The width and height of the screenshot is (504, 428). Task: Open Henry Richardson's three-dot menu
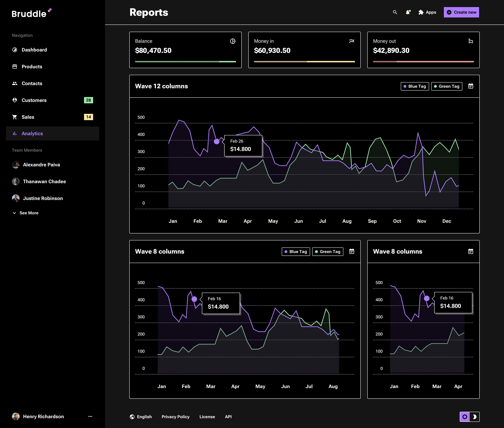(x=90, y=416)
